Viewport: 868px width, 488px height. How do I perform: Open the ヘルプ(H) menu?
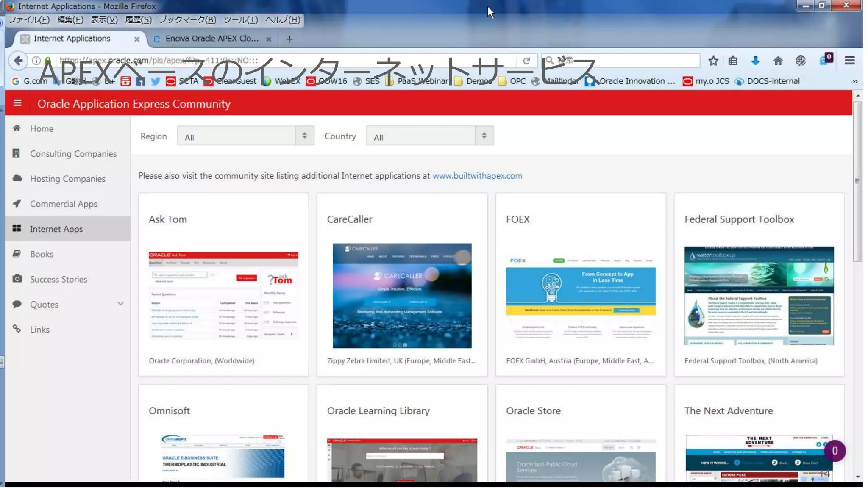pos(282,19)
